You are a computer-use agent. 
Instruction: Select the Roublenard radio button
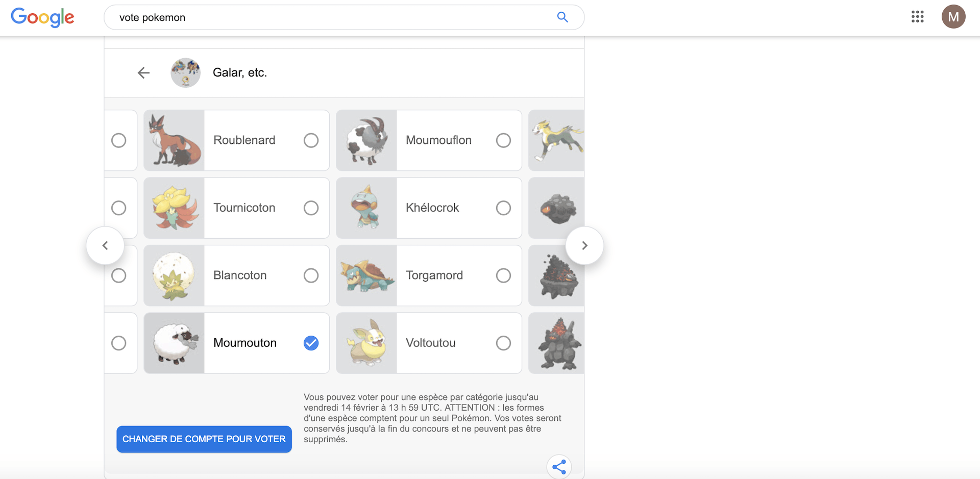coord(311,140)
